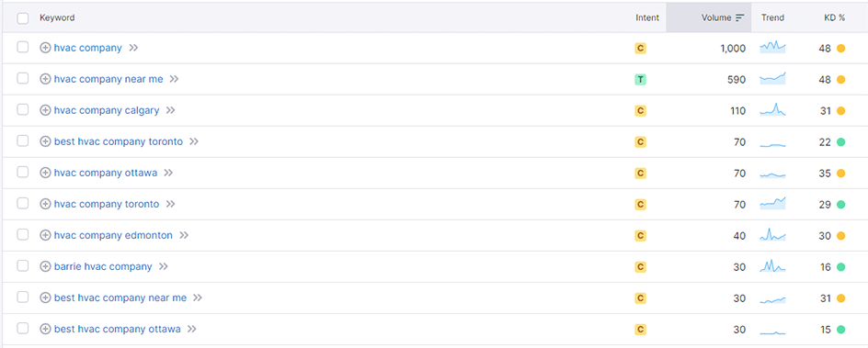Check the box for hvac company ottawa

pyautogui.click(x=23, y=173)
